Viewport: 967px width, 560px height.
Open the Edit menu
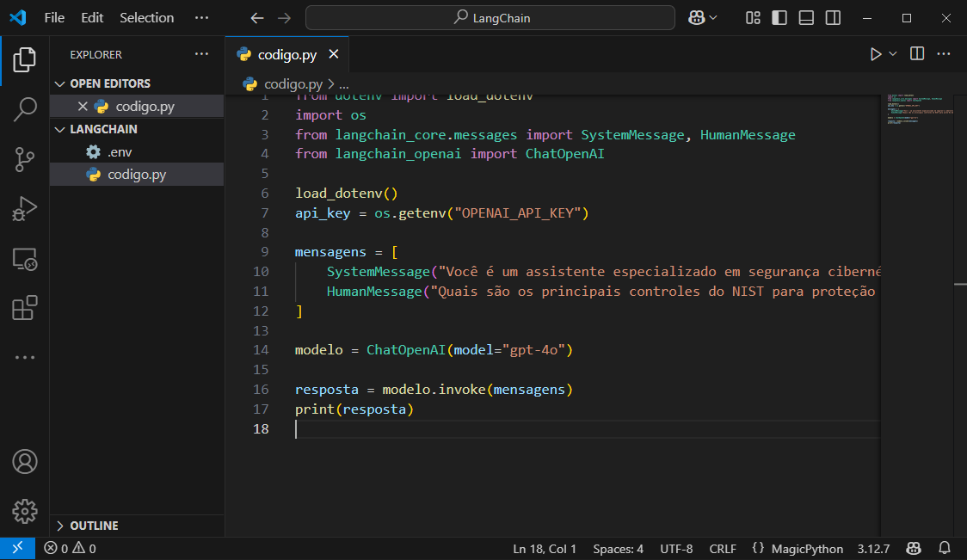coord(92,18)
